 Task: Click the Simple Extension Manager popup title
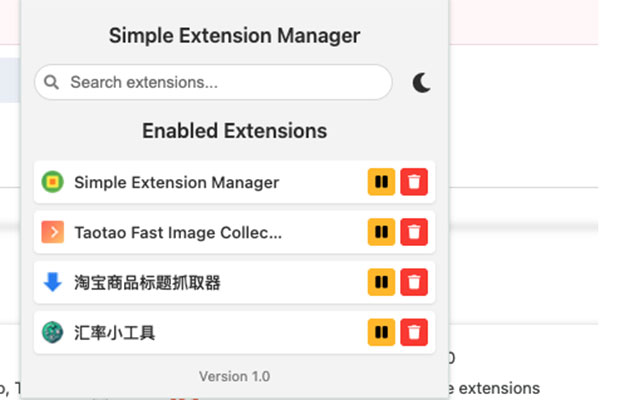click(234, 35)
